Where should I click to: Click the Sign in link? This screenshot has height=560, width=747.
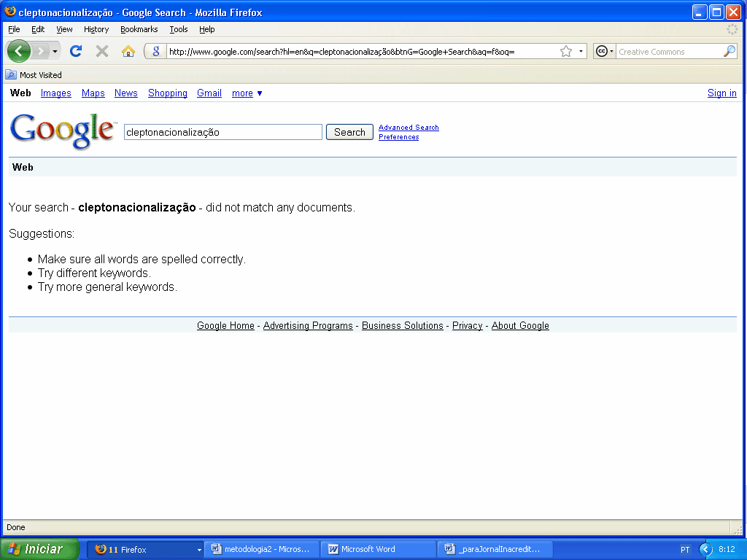pyautogui.click(x=721, y=93)
